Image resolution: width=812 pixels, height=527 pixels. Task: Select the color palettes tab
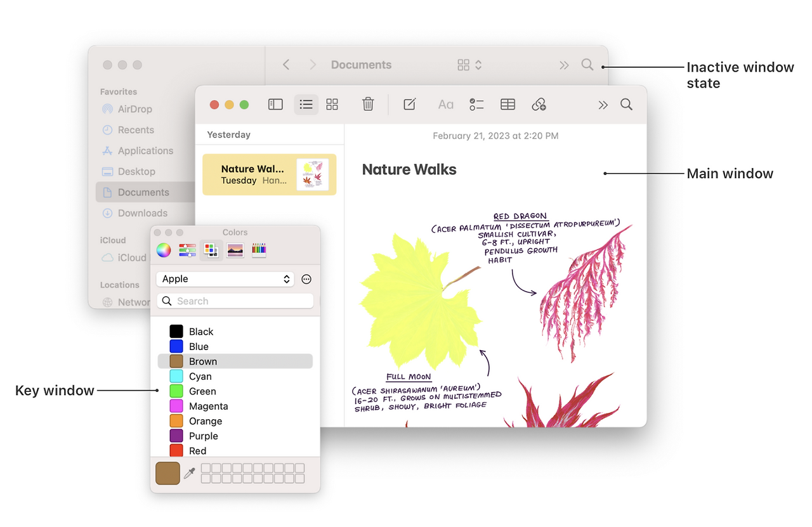click(211, 250)
